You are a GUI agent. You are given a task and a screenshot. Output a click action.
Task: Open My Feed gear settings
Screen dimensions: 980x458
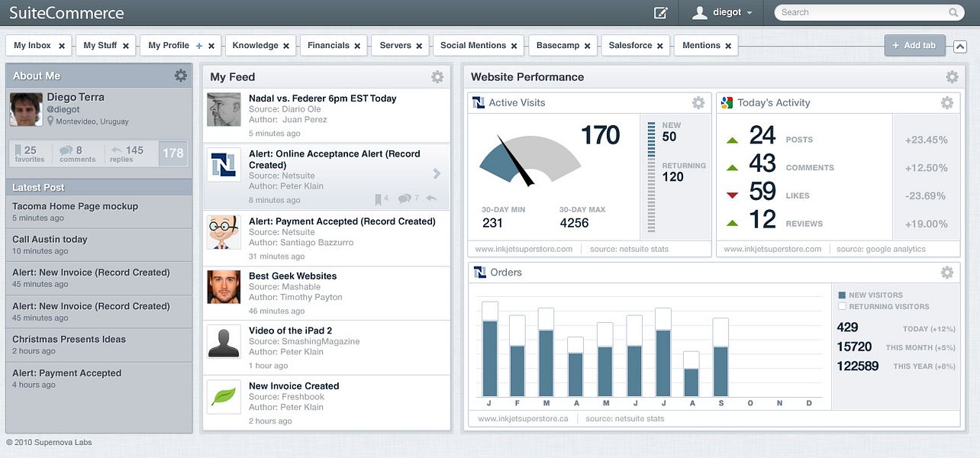tap(437, 77)
